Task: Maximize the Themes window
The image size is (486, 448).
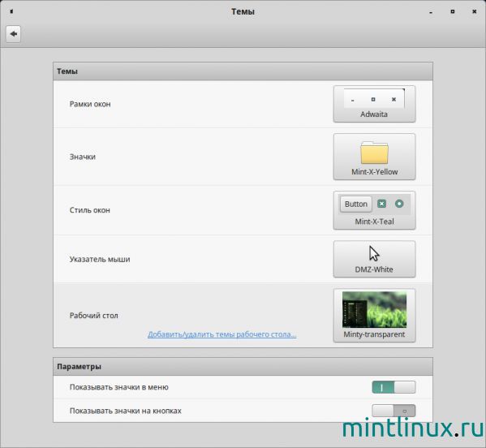Action: (x=453, y=11)
